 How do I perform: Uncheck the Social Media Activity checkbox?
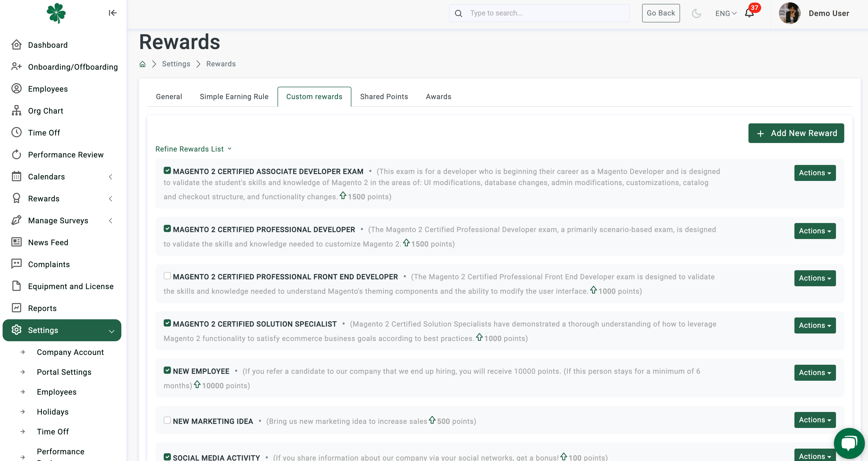coord(167,457)
